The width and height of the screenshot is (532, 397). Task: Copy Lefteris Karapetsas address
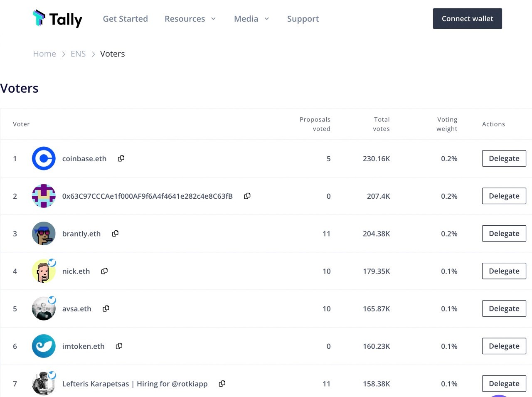pyautogui.click(x=222, y=383)
